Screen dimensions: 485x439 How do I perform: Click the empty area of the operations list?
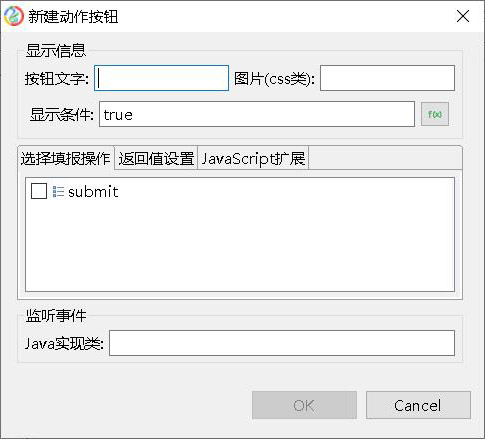tap(240, 247)
